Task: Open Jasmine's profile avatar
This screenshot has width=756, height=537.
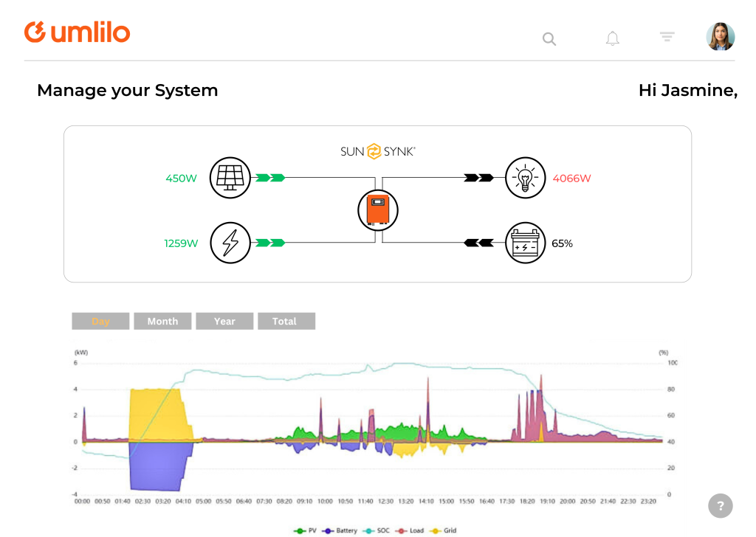Action: [x=720, y=37]
